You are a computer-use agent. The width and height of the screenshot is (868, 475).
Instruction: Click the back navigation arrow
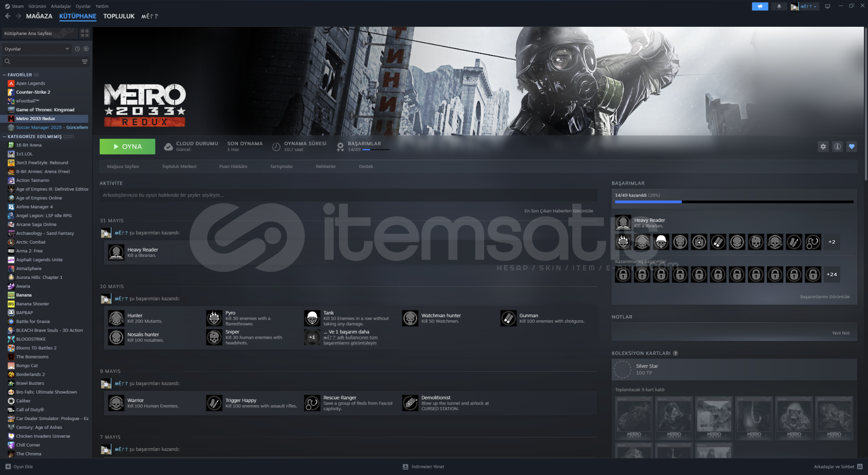(x=7, y=16)
